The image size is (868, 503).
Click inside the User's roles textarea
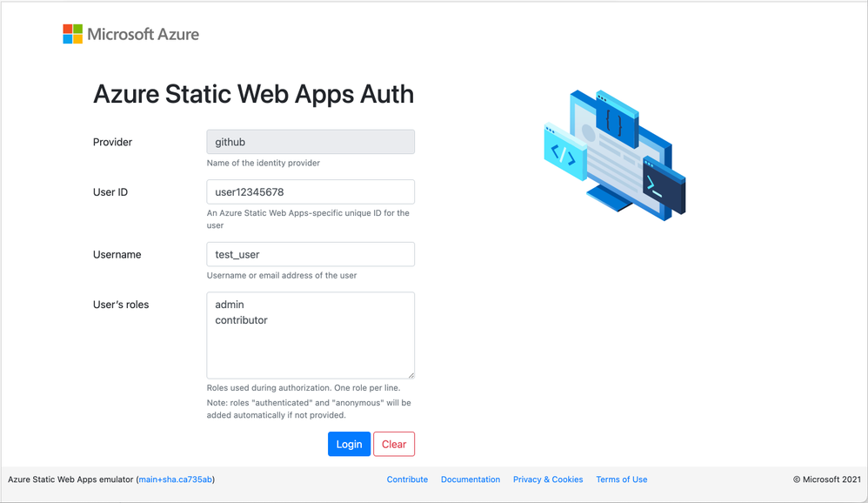310,335
